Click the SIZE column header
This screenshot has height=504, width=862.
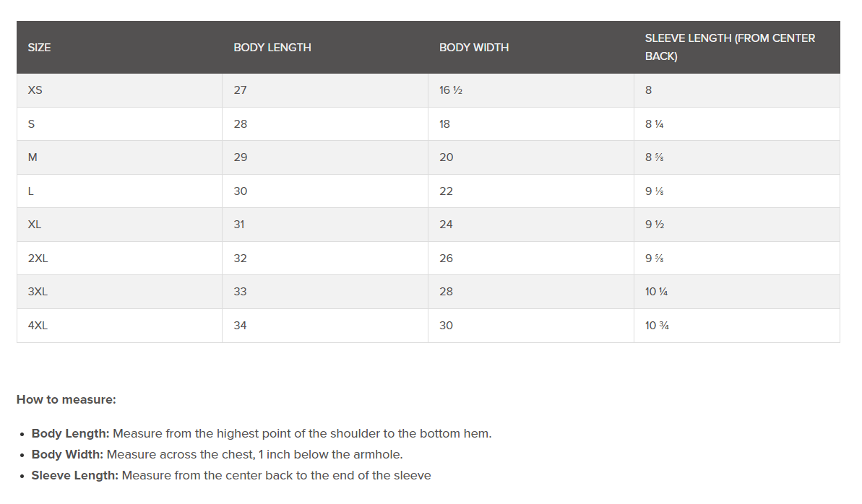click(x=40, y=48)
